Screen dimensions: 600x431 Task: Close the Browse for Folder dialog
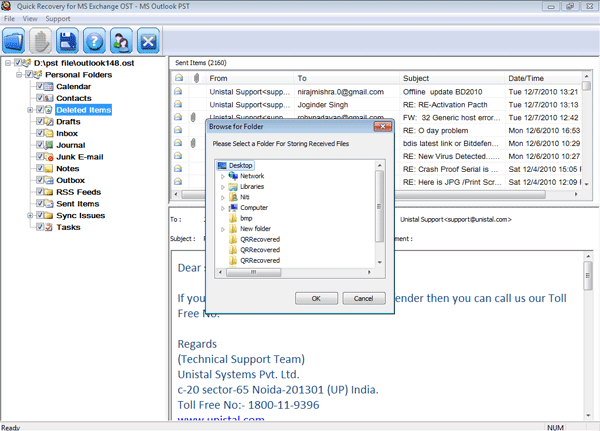pyautogui.click(x=383, y=126)
